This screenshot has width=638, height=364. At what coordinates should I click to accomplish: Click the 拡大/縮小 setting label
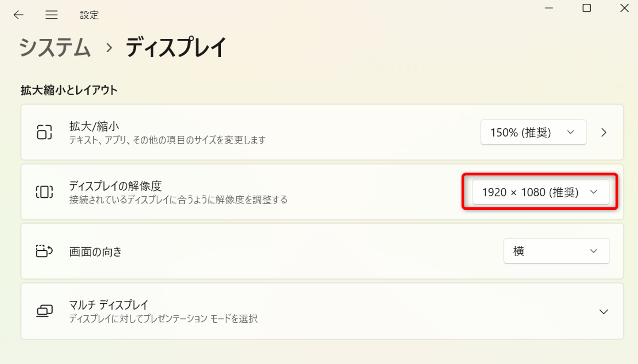click(x=94, y=126)
